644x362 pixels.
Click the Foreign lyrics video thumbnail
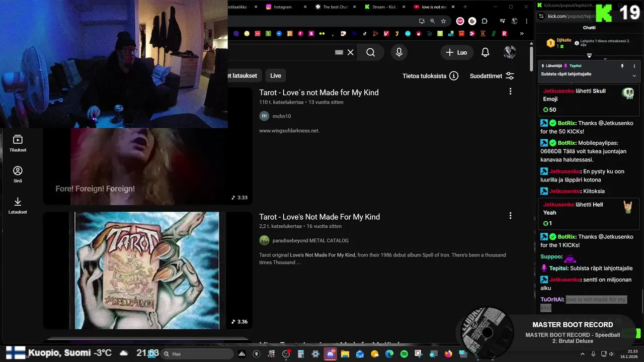pyautogui.click(x=147, y=166)
